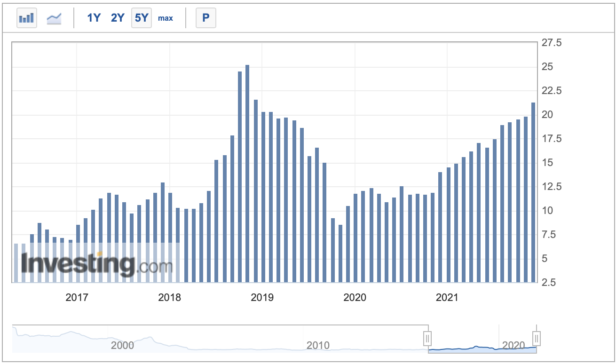Switch to line chart view
The image size is (616, 364).
coord(54,18)
